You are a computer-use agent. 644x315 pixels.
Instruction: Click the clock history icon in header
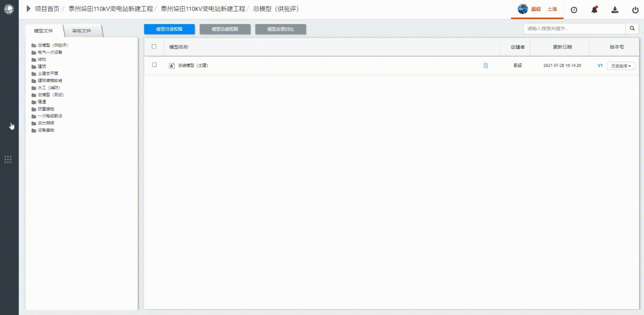tap(574, 10)
